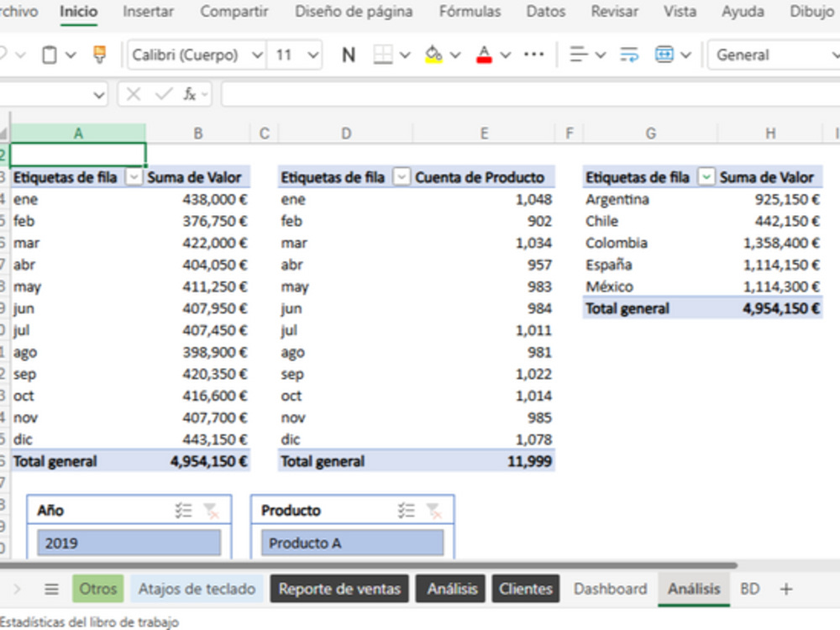Click the Paste clipboard icon

point(50,55)
